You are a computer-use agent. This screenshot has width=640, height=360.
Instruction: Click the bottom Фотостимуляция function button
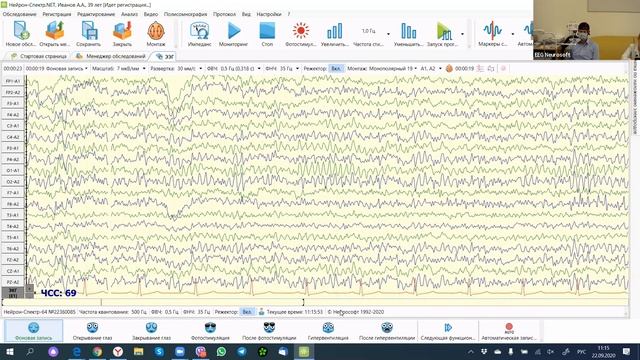coord(210,331)
